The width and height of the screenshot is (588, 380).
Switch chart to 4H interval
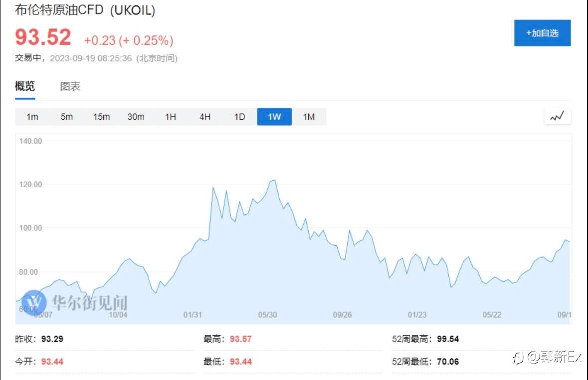(205, 117)
